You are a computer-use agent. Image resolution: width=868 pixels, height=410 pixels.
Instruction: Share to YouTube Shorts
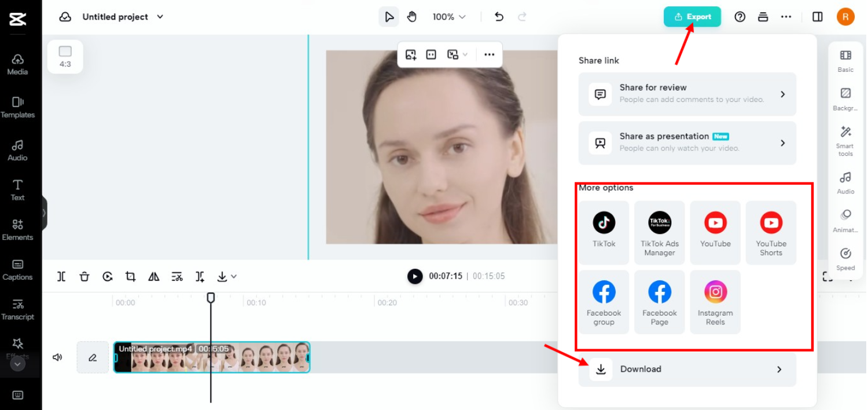(x=771, y=232)
